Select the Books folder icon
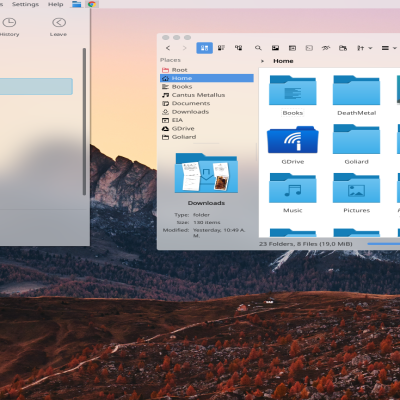The height and width of the screenshot is (400, 400). (293, 90)
